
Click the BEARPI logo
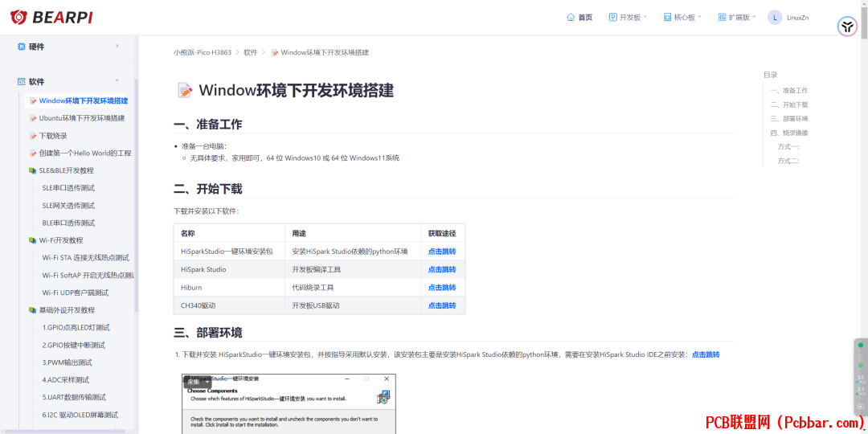[51, 17]
